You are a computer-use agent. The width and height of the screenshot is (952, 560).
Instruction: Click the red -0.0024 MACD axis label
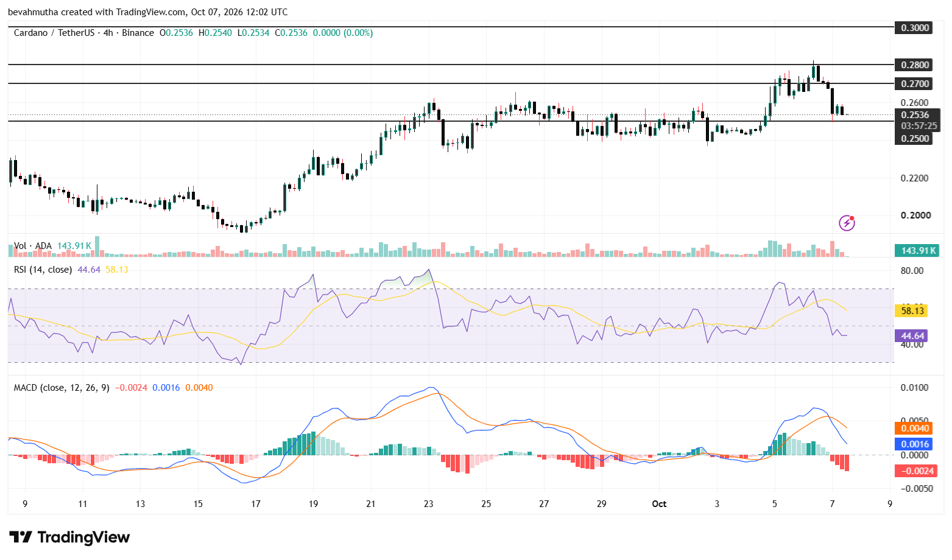(x=915, y=471)
